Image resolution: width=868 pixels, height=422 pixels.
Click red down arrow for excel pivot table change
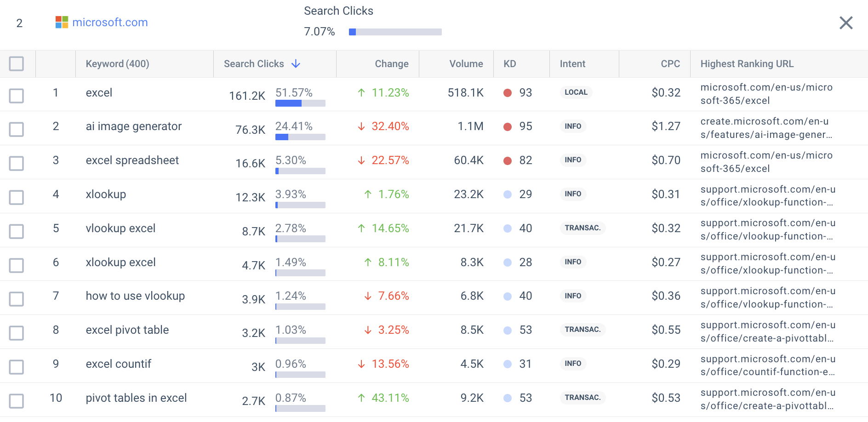[x=368, y=330]
